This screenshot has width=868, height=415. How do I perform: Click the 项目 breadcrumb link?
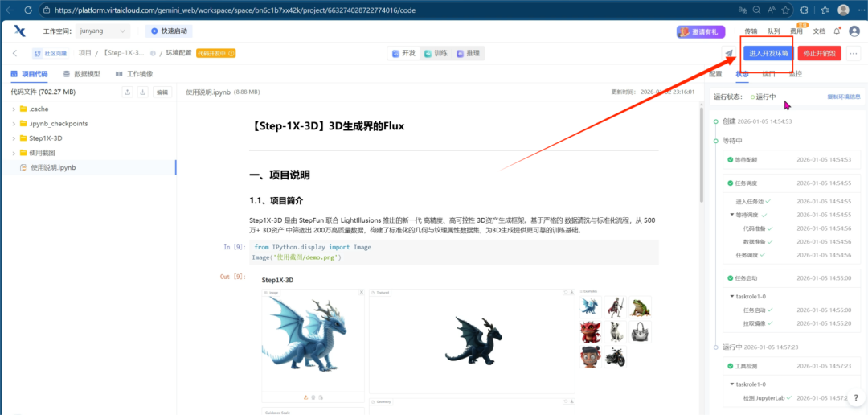click(84, 53)
